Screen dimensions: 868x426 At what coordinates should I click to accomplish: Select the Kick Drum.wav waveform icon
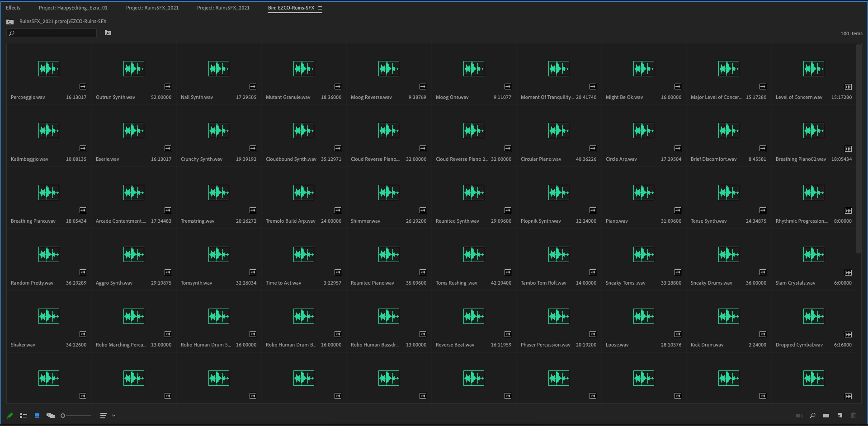pyautogui.click(x=729, y=316)
